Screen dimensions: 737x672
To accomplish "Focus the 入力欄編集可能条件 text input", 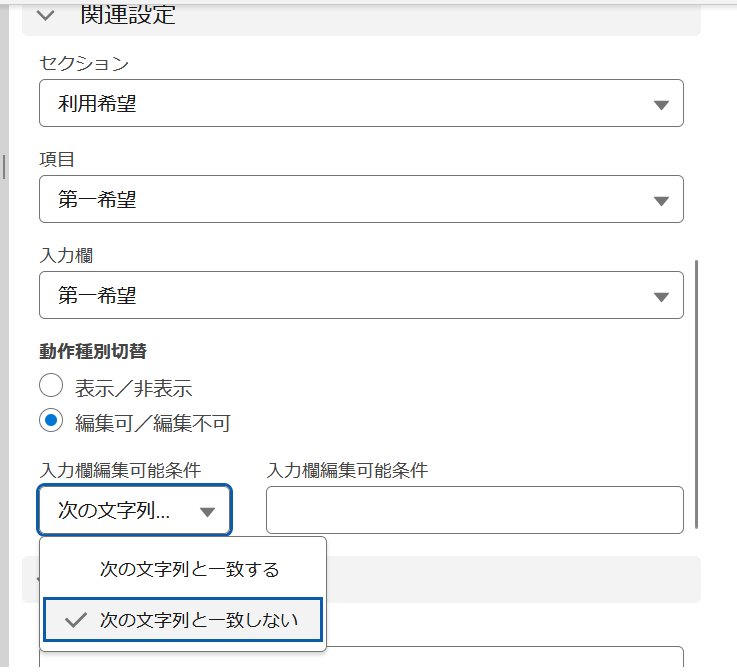I will [474, 510].
